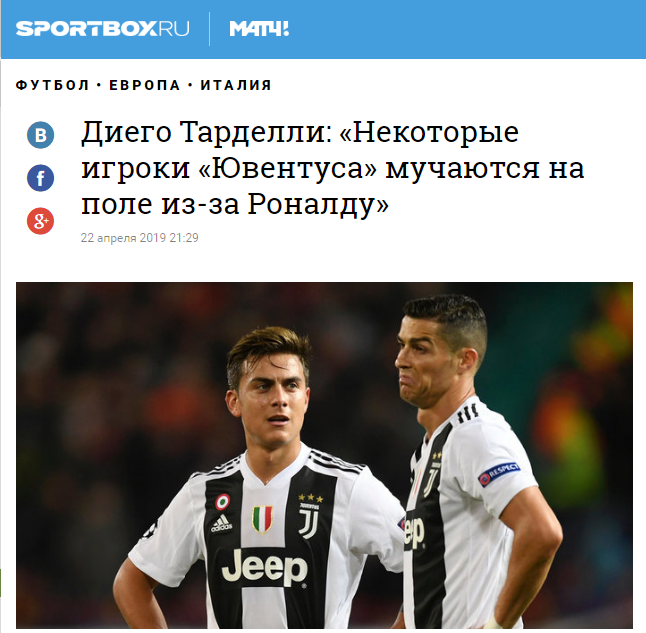This screenshot has width=646, height=633.
Task: Open the article photo of two players
Action: (x=324, y=455)
